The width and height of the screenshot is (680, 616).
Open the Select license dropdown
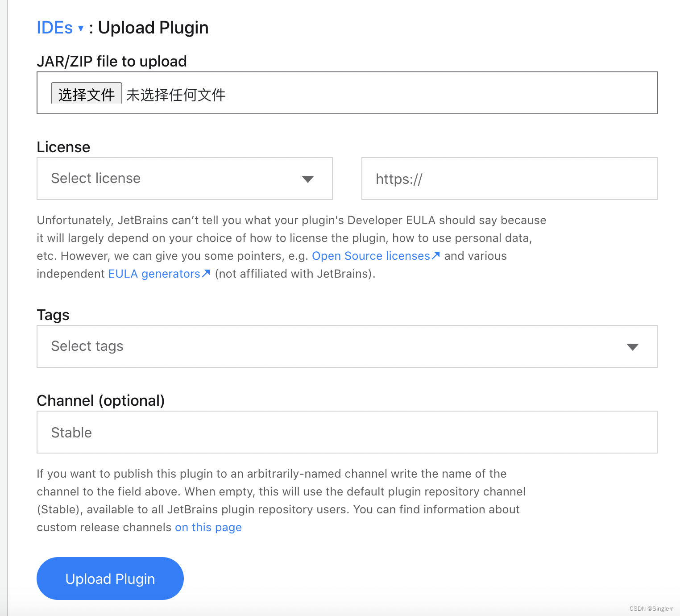click(185, 179)
